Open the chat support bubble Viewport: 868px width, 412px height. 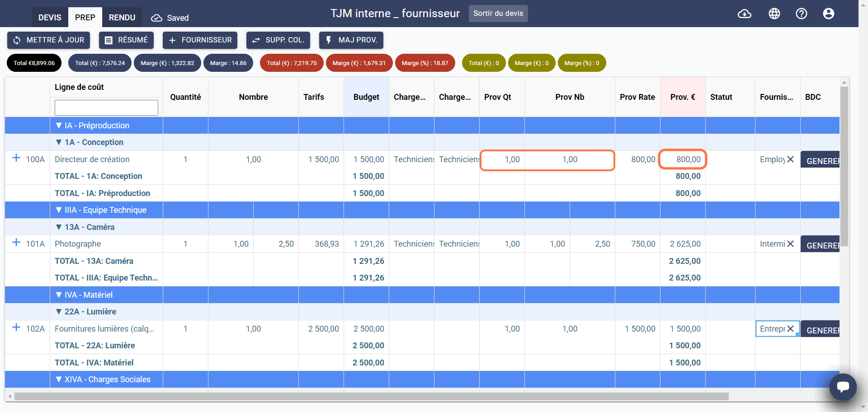tap(843, 387)
